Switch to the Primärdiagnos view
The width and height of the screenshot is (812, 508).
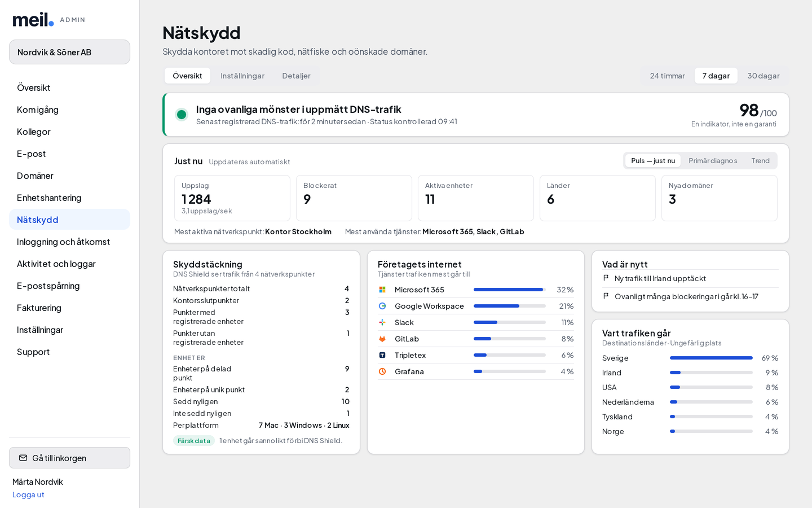coord(713,161)
